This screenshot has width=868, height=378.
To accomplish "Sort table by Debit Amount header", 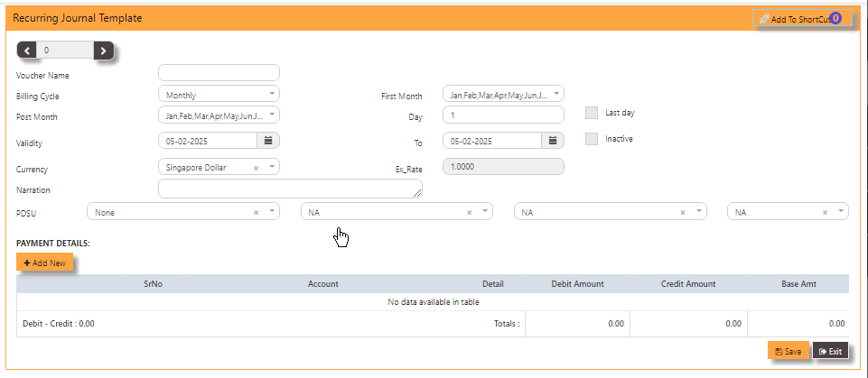I will pyautogui.click(x=577, y=284).
